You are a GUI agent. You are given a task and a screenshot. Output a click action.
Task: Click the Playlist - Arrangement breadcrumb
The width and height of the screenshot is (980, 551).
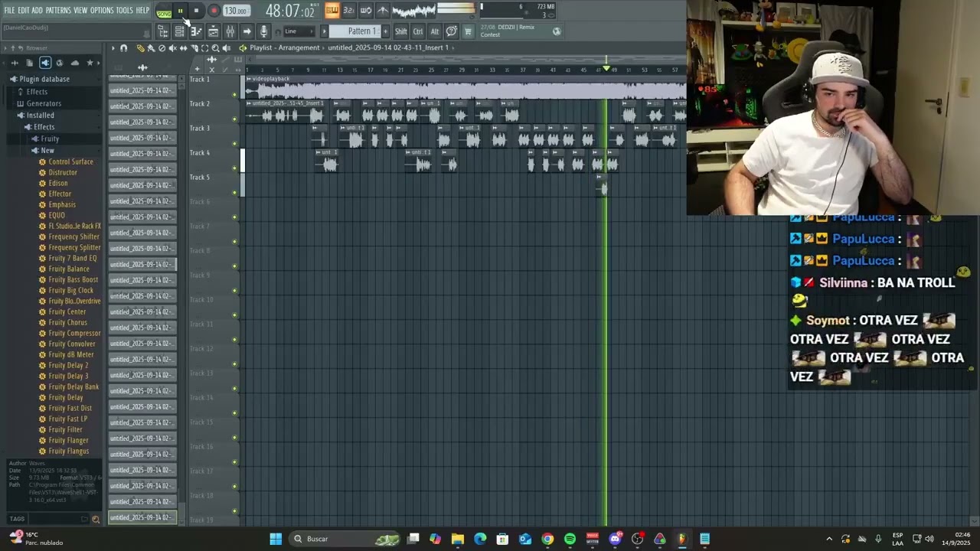pyautogui.click(x=284, y=47)
